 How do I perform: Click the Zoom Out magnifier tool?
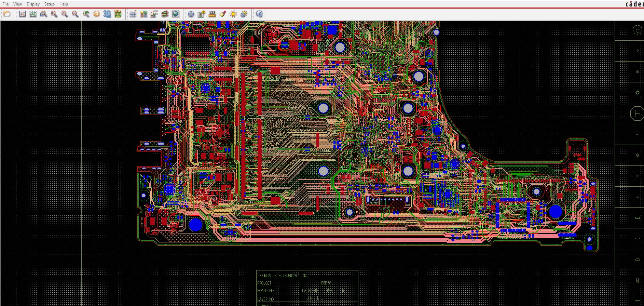point(75,14)
